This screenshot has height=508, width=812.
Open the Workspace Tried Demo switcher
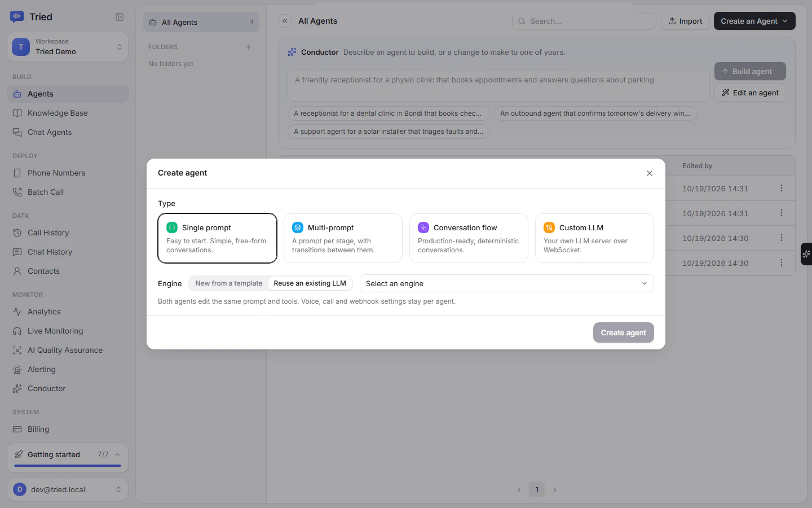tap(68, 47)
